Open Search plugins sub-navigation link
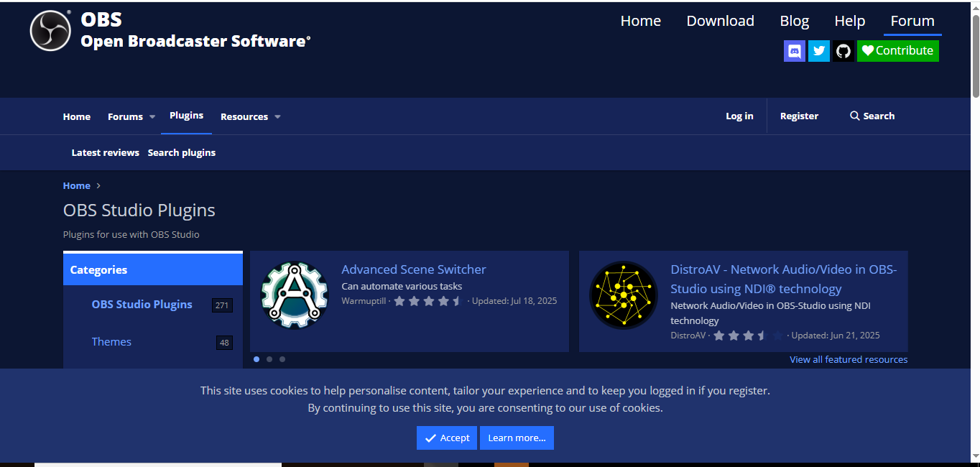Viewport: 980px width, 467px height. click(182, 153)
